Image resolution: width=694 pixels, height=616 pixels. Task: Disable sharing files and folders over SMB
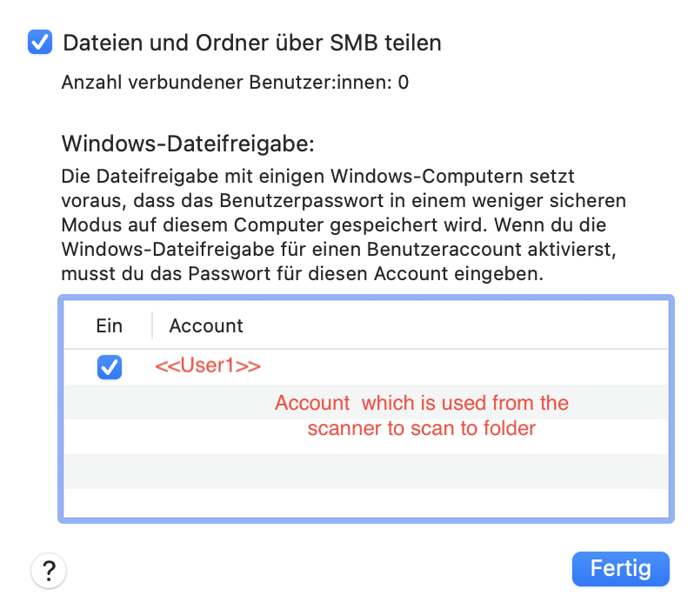[x=40, y=42]
